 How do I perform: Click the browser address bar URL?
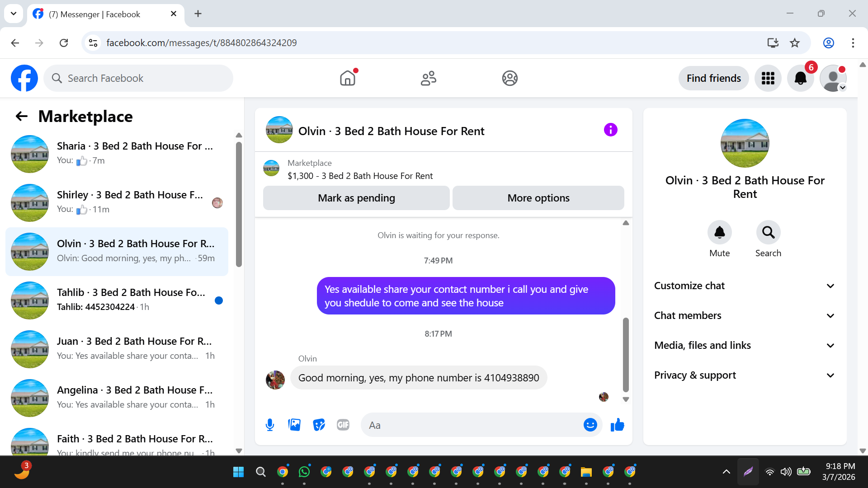[x=202, y=43]
